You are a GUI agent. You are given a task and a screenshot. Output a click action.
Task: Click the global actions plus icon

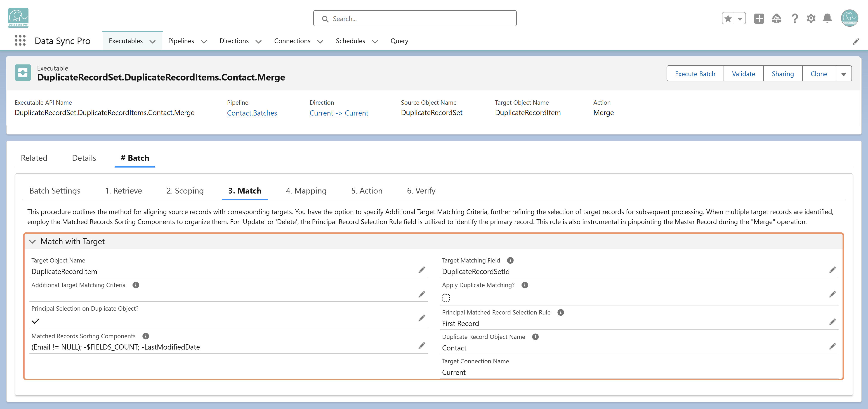click(x=759, y=18)
